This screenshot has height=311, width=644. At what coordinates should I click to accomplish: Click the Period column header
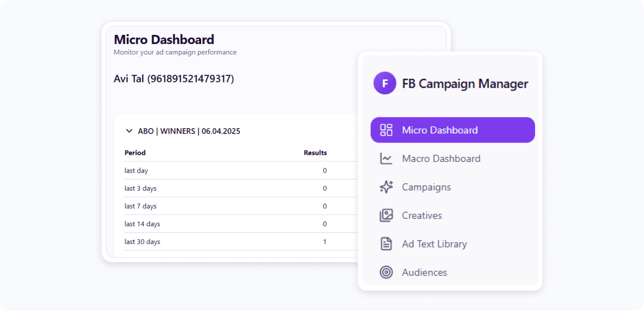[x=135, y=153]
